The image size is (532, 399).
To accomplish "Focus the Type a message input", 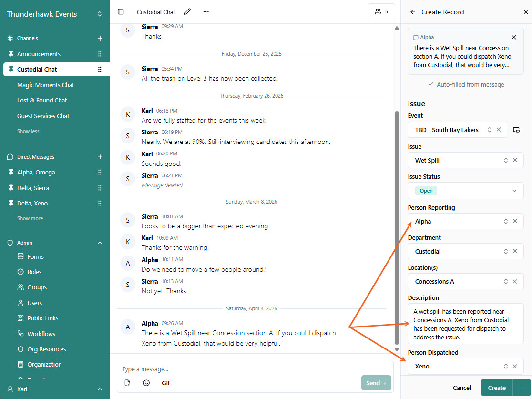I will pos(255,369).
